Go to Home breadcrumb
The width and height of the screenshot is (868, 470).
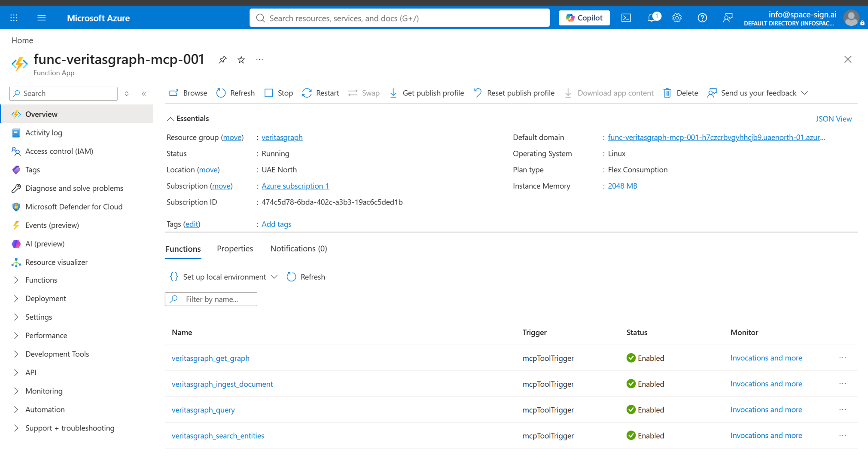click(22, 40)
